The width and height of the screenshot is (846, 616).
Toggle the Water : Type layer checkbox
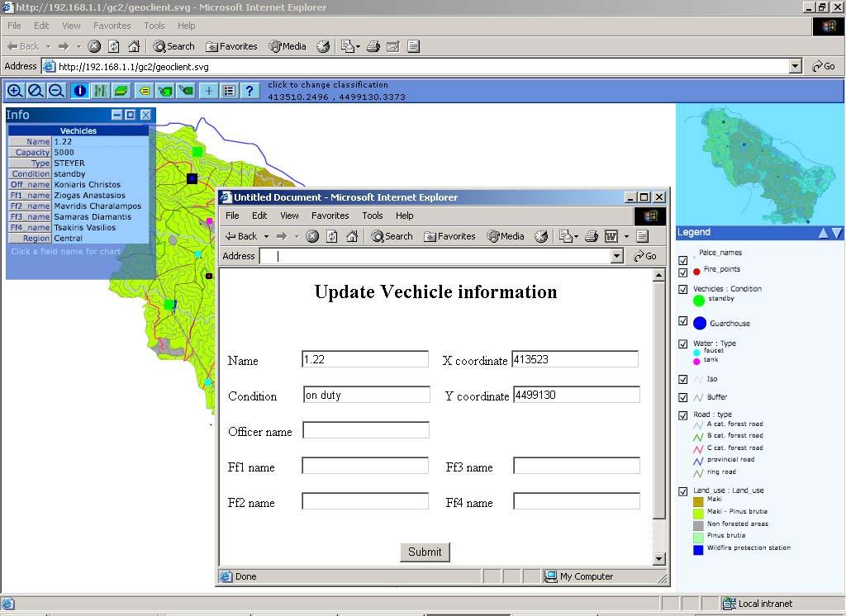682,344
